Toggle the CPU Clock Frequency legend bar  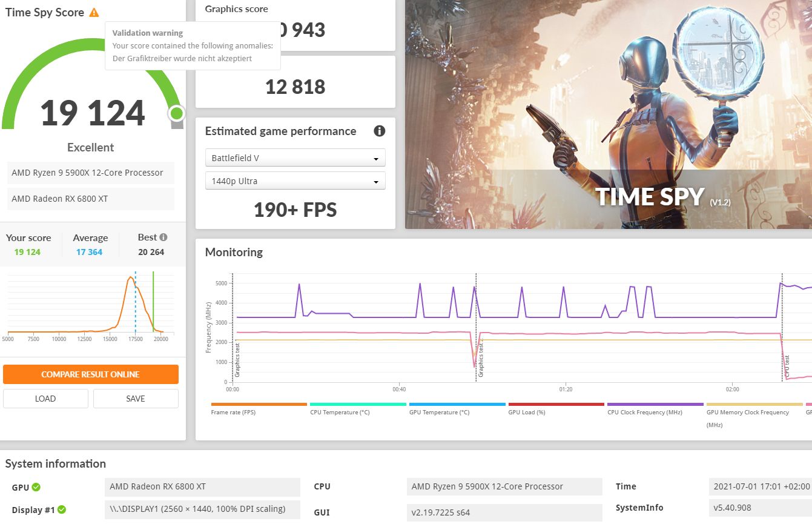tap(655, 404)
